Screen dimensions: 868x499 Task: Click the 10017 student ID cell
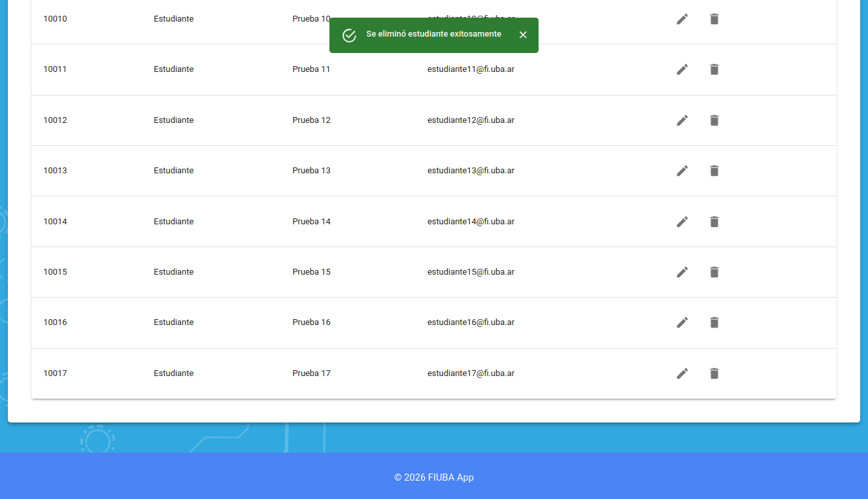tap(55, 373)
